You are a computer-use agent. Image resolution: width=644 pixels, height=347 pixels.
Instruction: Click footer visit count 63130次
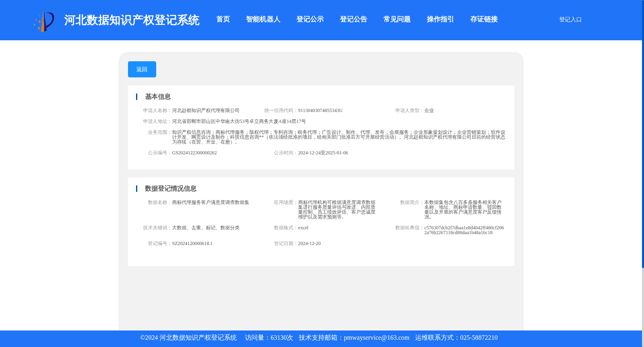click(x=282, y=338)
